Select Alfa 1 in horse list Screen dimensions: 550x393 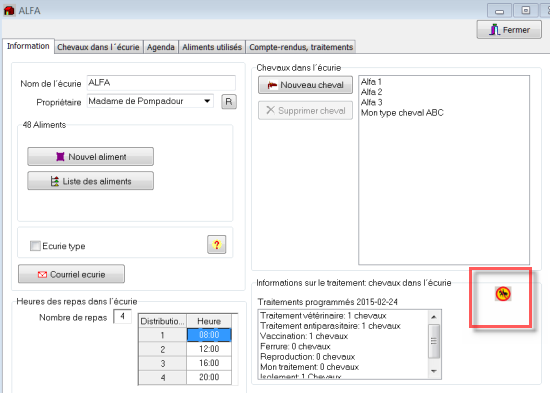[371, 82]
